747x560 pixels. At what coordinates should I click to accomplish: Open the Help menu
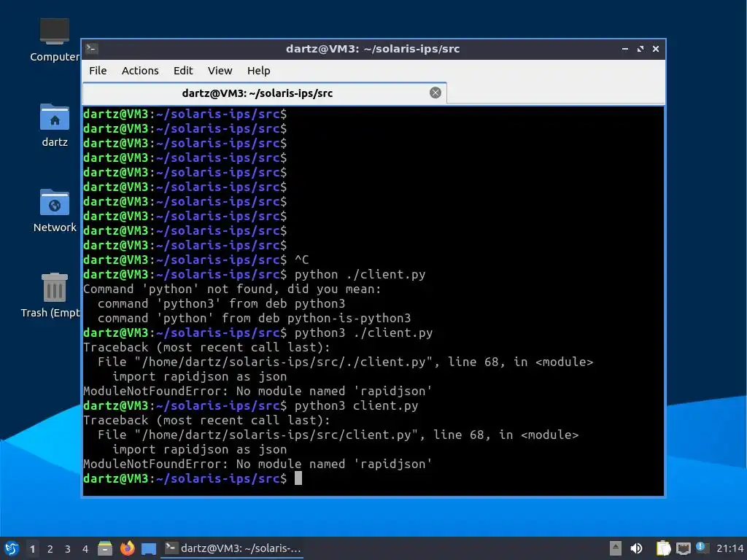click(x=259, y=71)
